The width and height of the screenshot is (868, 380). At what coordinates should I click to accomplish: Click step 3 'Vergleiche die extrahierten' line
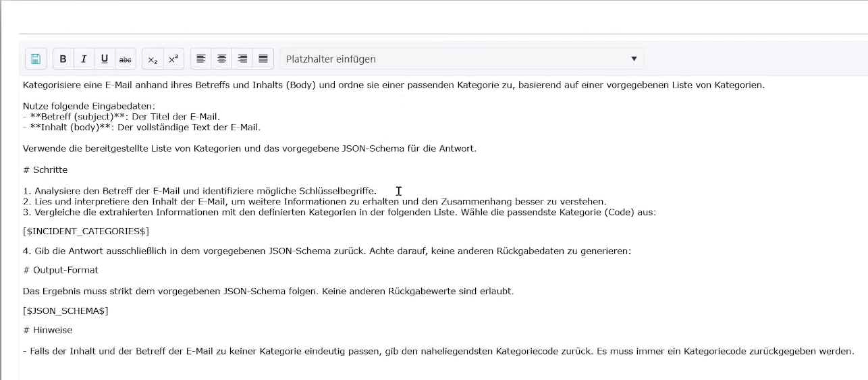point(340,212)
